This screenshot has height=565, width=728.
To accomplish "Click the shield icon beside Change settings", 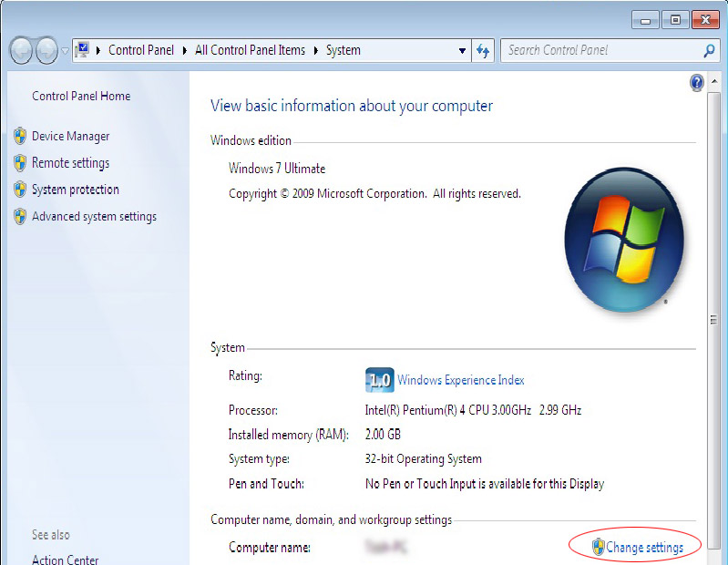I will (x=598, y=547).
